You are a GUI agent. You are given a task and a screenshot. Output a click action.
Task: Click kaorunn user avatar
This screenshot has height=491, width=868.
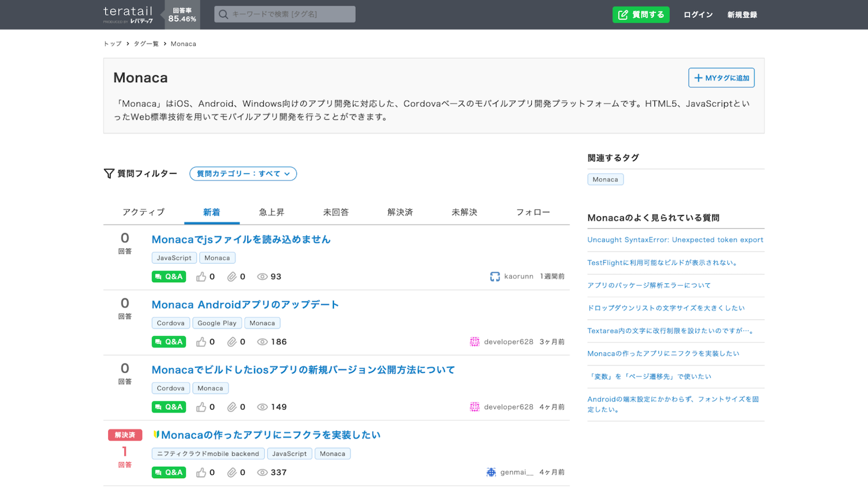pos(495,276)
